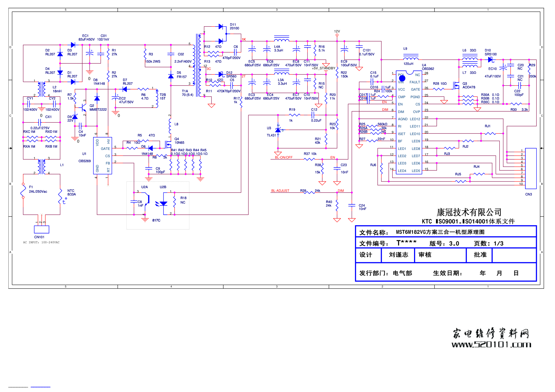Select the CN3 connector label
Viewport: 555px width, 392px height.
528,194
